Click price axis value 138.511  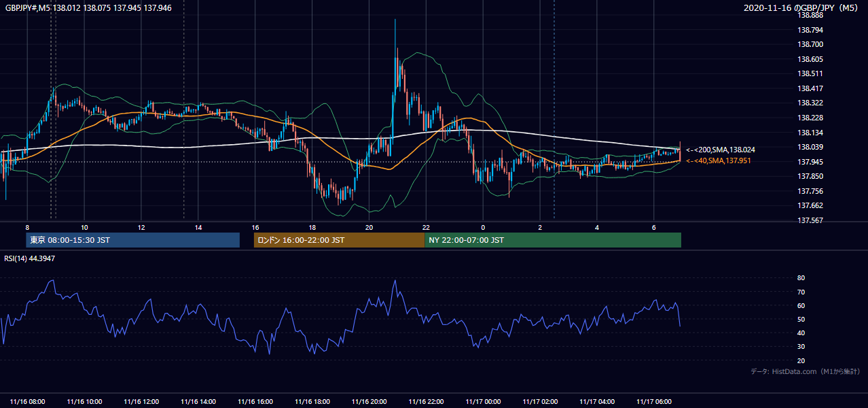(810, 73)
